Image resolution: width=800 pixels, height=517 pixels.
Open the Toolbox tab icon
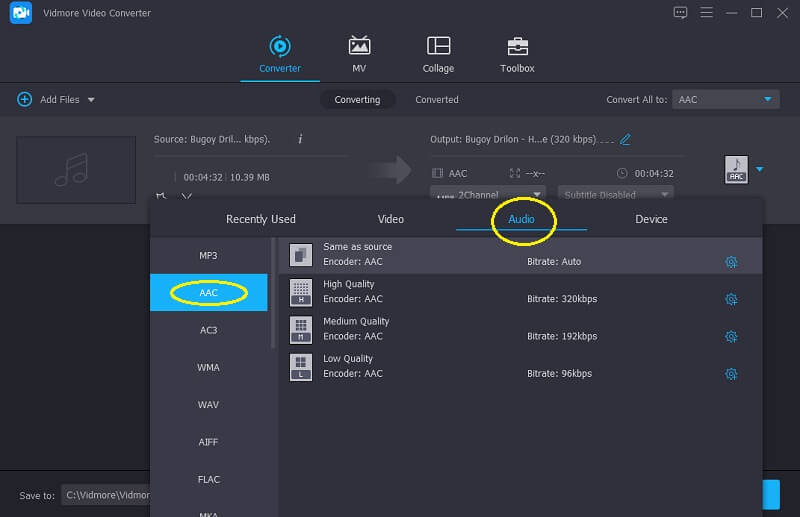[x=517, y=47]
